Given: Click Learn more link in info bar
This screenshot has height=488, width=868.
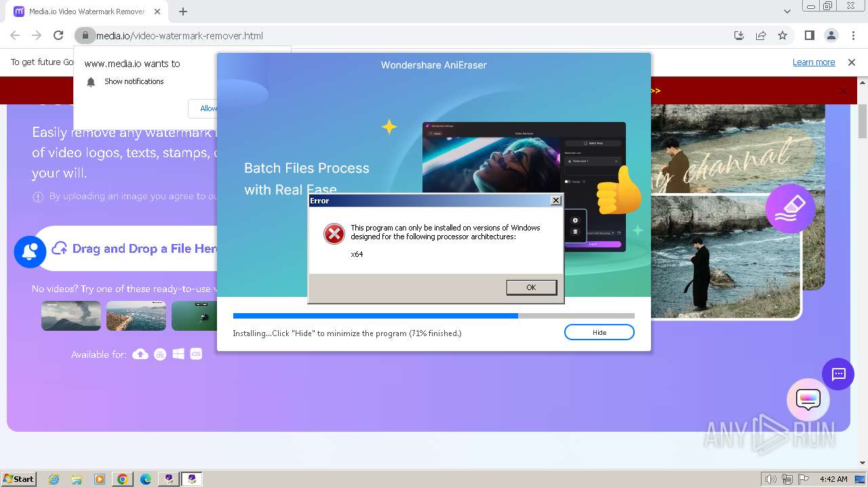Looking at the screenshot, I should (x=814, y=62).
